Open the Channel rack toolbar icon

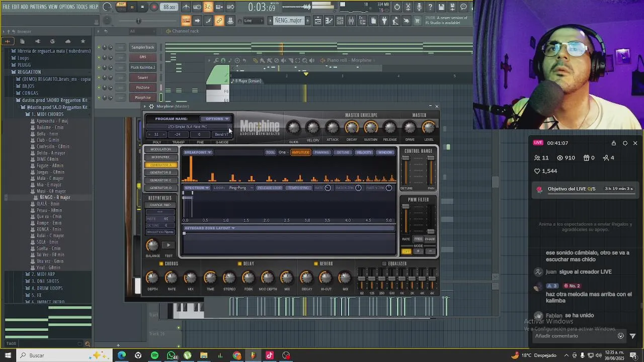click(x=340, y=21)
